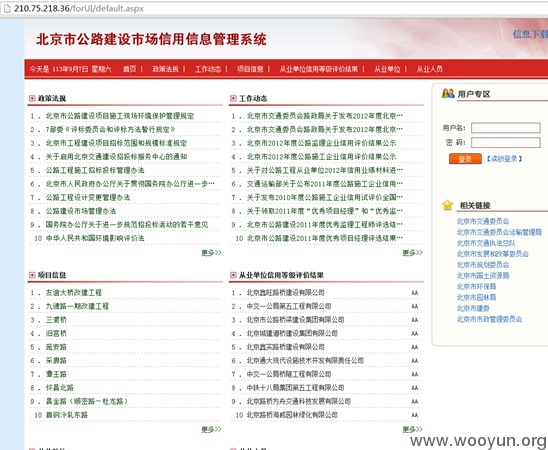Focus the 密码 input field
The image size is (548, 450).
click(506, 143)
